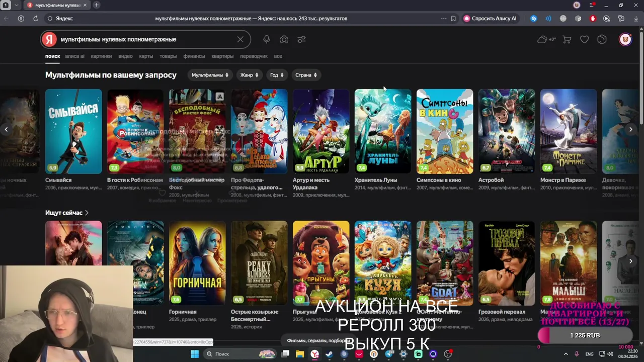Image resolution: width=644 pixels, height=362 pixels.
Task: Open the все tab
Action: (278, 56)
